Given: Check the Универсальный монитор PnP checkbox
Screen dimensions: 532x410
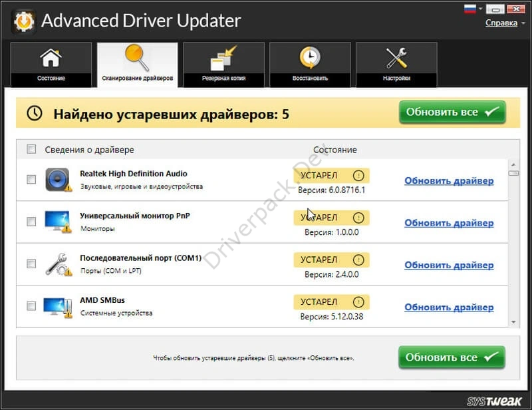Looking at the screenshot, I should [x=31, y=222].
